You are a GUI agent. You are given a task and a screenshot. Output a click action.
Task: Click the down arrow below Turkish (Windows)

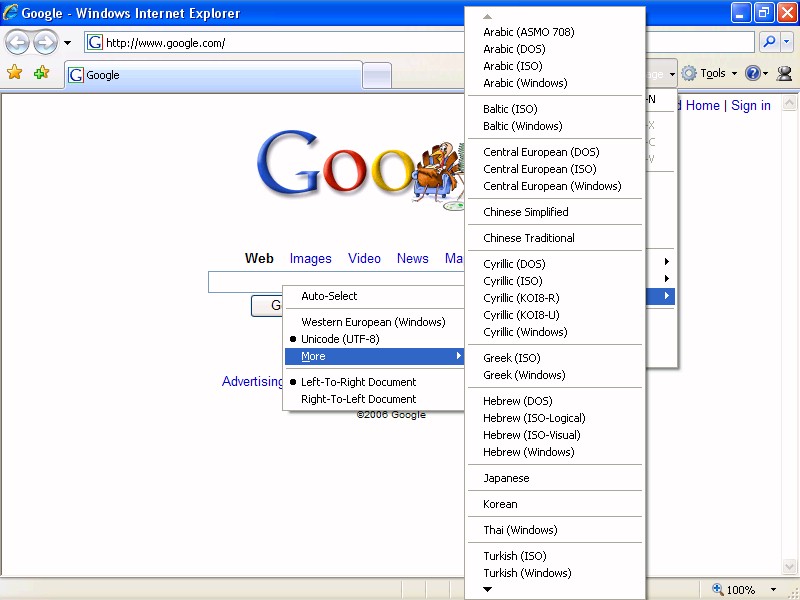pos(487,589)
